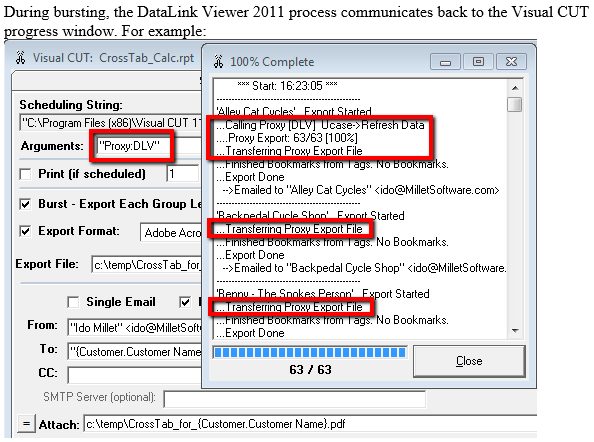Close the progress window with X

[511, 62]
